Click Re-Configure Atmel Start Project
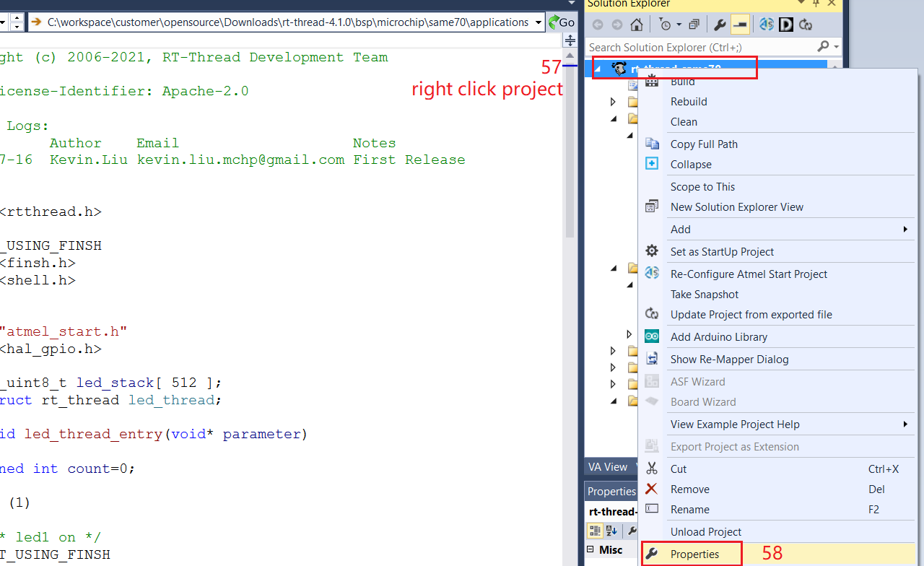Viewport: 924px width, 566px height. (749, 274)
